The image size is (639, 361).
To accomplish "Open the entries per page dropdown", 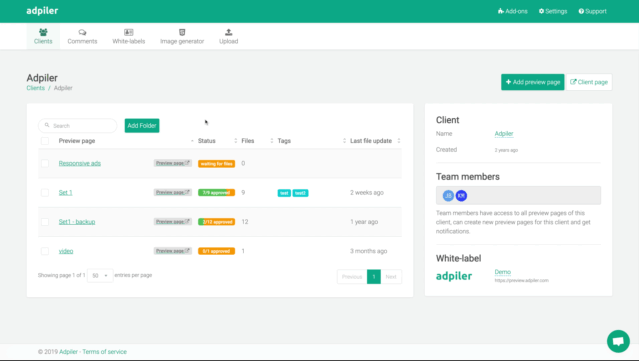I will [x=100, y=276].
